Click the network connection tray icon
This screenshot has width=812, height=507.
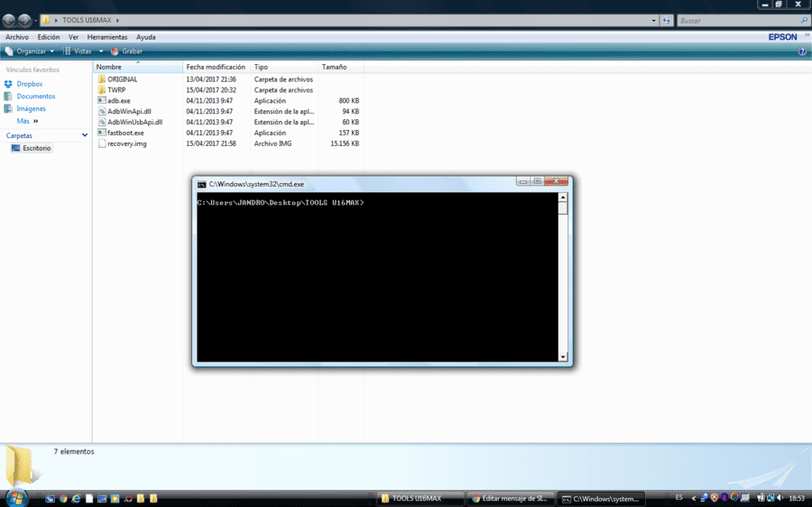click(x=770, y=498)
